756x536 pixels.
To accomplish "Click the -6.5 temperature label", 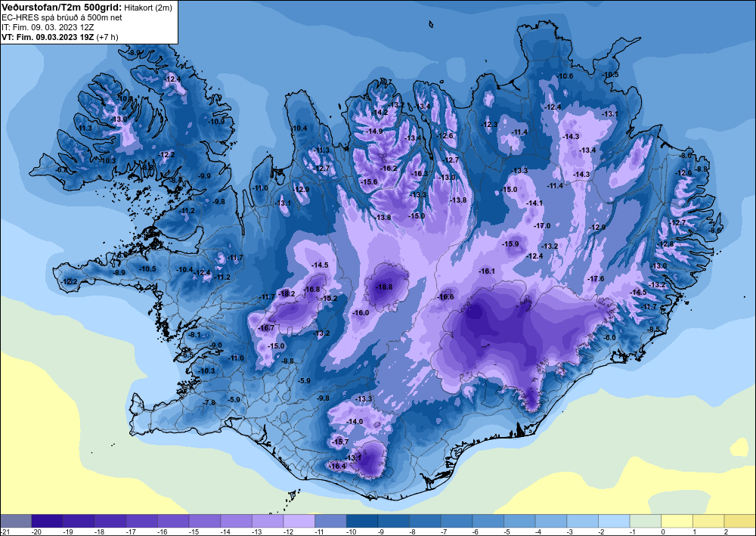I will click(187, 355).
